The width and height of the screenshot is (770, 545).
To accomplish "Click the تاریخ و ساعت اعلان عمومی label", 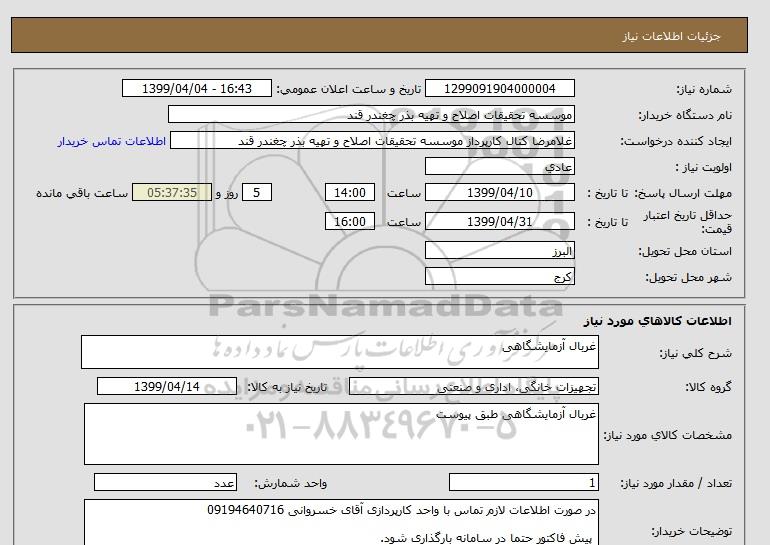I will (x=349, y=89).
